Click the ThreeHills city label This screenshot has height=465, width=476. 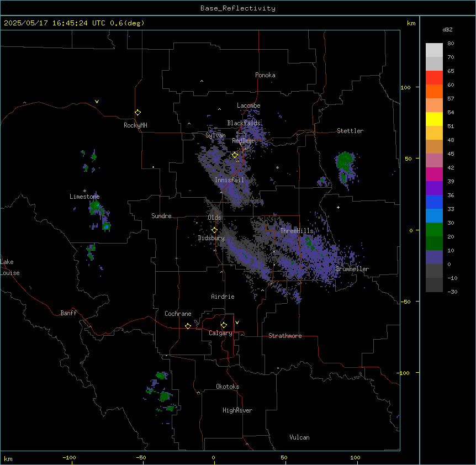point(297,231)
